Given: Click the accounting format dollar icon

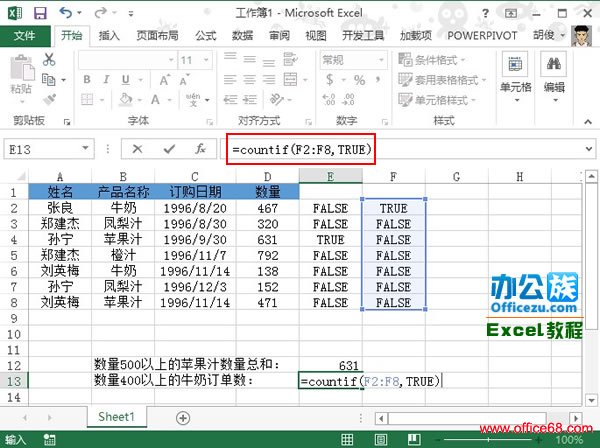Looking at the screenshot, I should pos(329,80).
